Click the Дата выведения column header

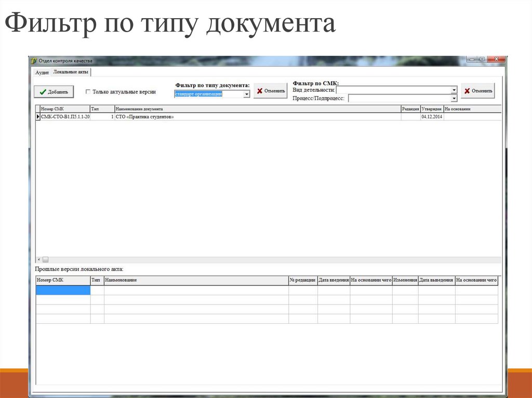pyautogui.click(x=436, y=280)
